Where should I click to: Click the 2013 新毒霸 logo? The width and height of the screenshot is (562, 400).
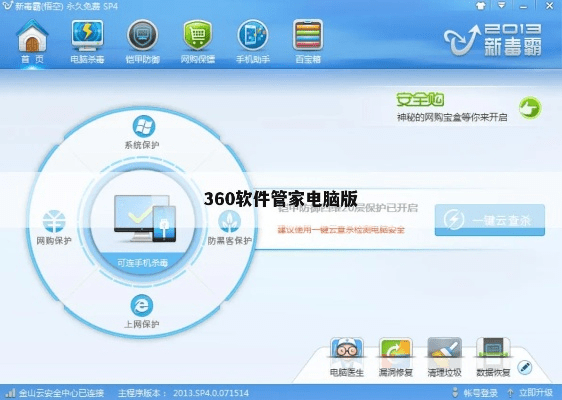(493, 40)
